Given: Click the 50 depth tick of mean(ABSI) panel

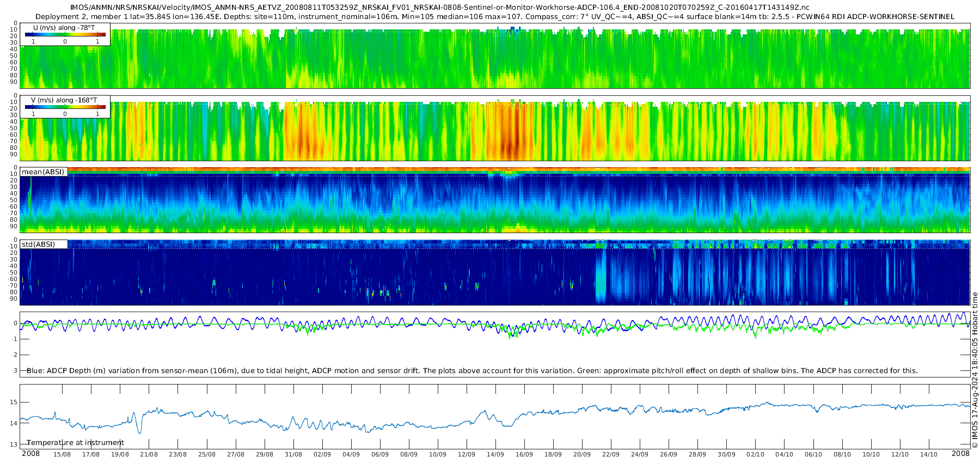Looking at the screenshot, I should pos(14,200).
